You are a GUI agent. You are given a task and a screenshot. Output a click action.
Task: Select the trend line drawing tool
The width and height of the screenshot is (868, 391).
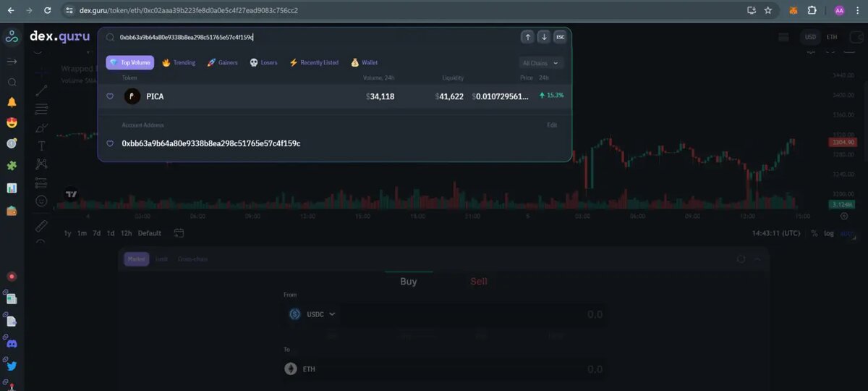[41, 91]
